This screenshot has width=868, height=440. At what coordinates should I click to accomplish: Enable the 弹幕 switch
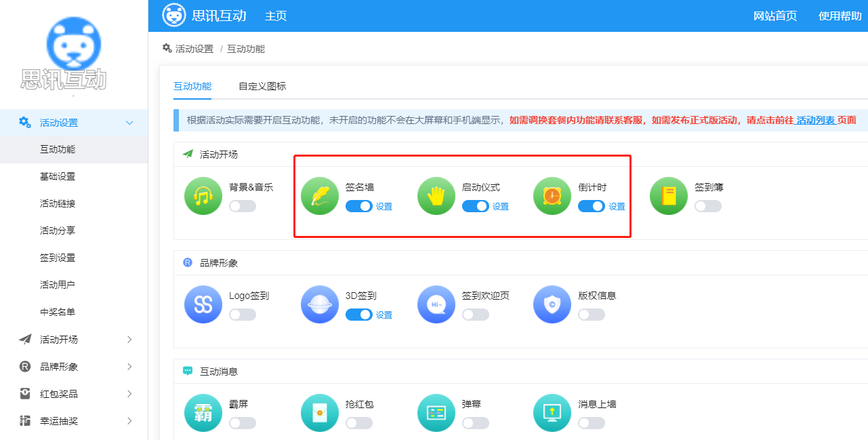(476, 423)
